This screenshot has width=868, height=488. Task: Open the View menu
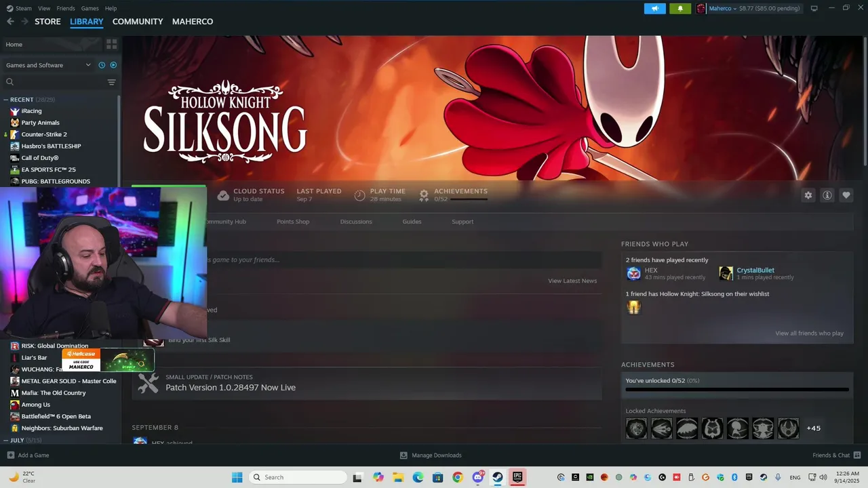point(44,8)
